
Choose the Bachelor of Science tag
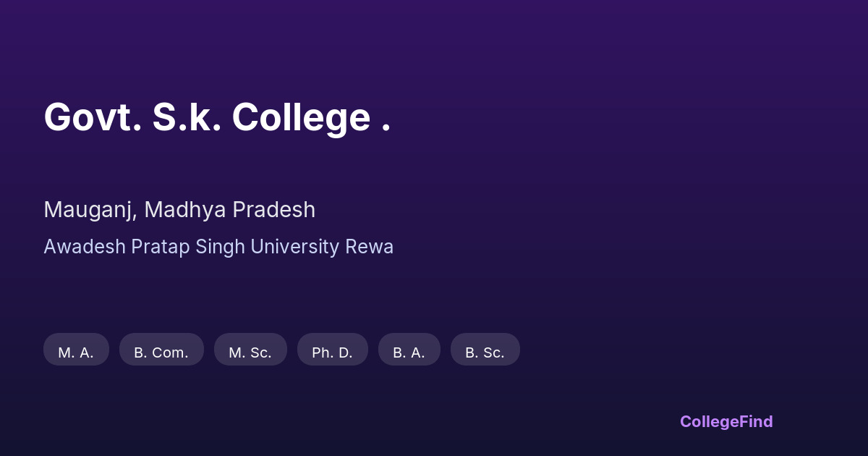click(x=485, y=350)
